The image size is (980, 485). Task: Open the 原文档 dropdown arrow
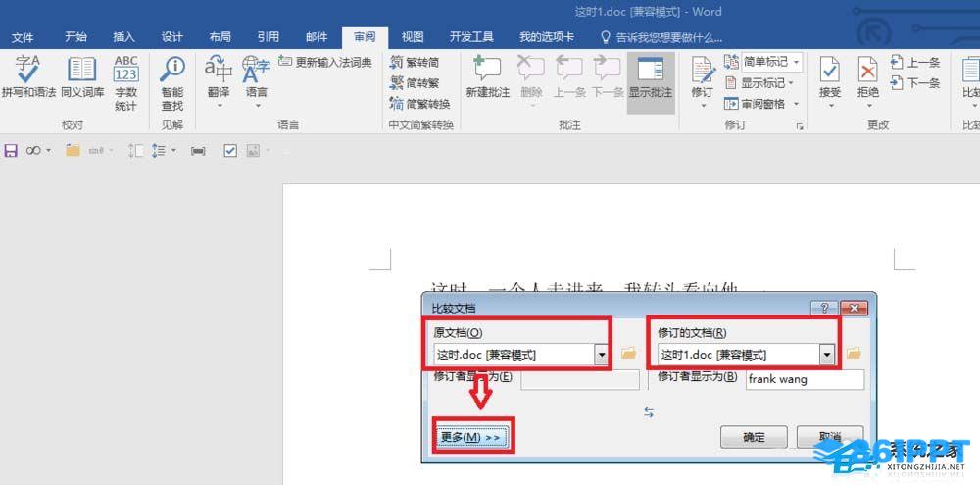pyautogui.click(x=602, y=355)
